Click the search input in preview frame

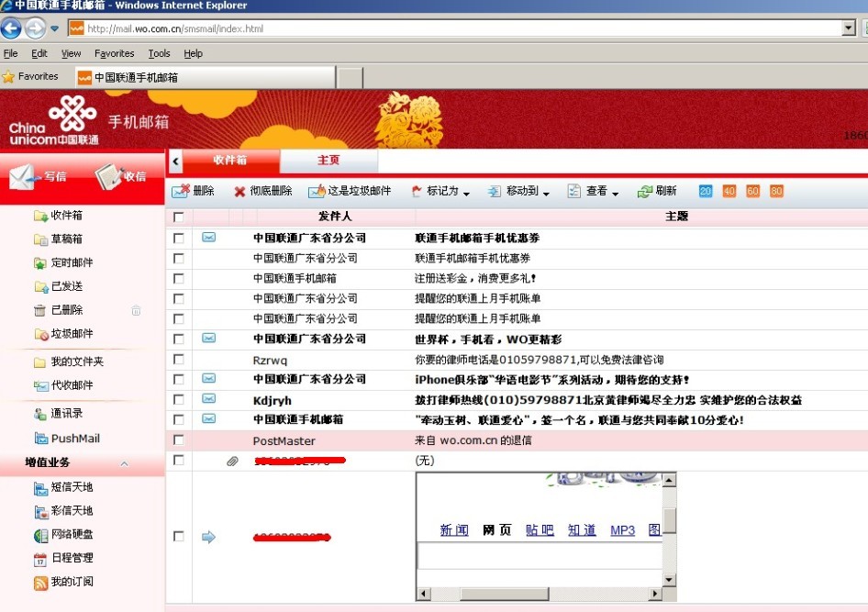tap(540, 555)
